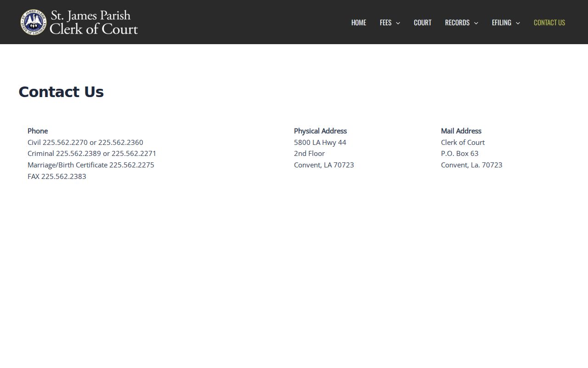Screen dimensions: 588x368
Task: Open the St. James Parish Clerk of Court title
Action: pyautogui.click(x=94, y=22)
